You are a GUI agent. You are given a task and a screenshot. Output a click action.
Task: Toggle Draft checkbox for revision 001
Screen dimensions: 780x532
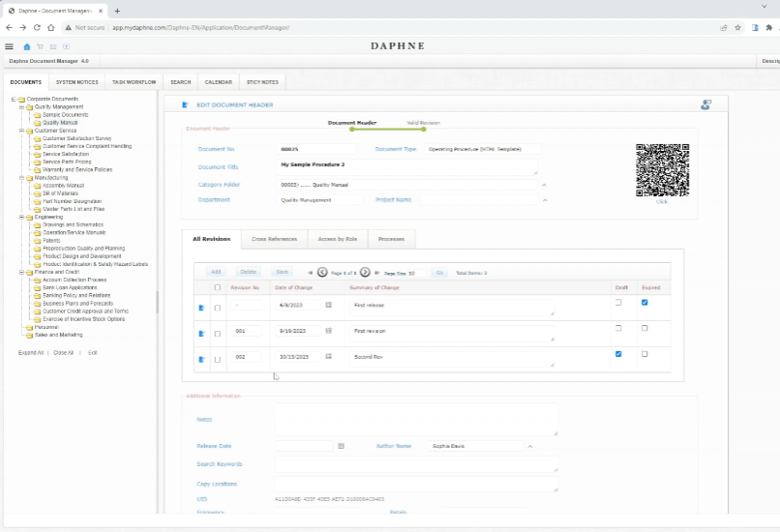[618, 328]
